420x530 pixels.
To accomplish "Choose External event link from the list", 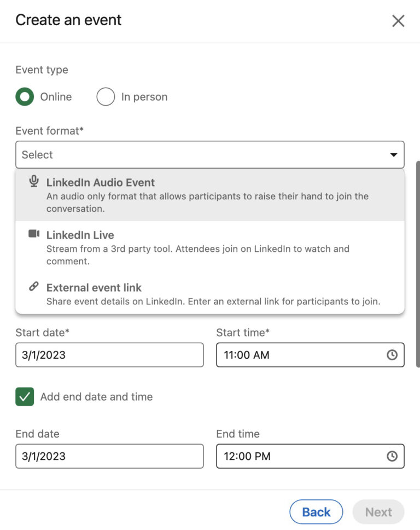I will click(95, 287).
